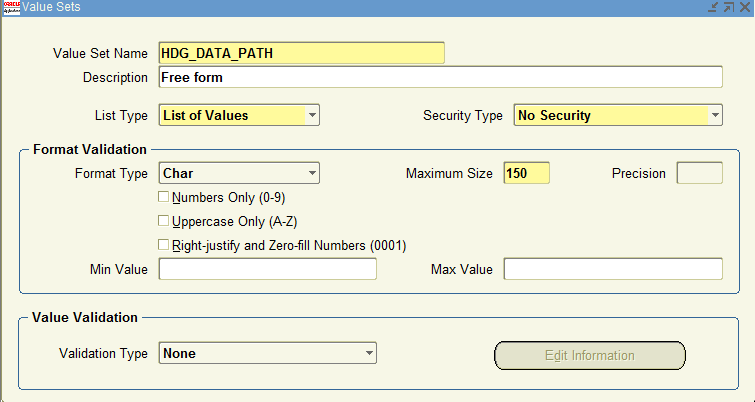Image resolution: width=755 pixels, height=402 pixels.
Task: Click into the Description field
Action: click(441, 77)
